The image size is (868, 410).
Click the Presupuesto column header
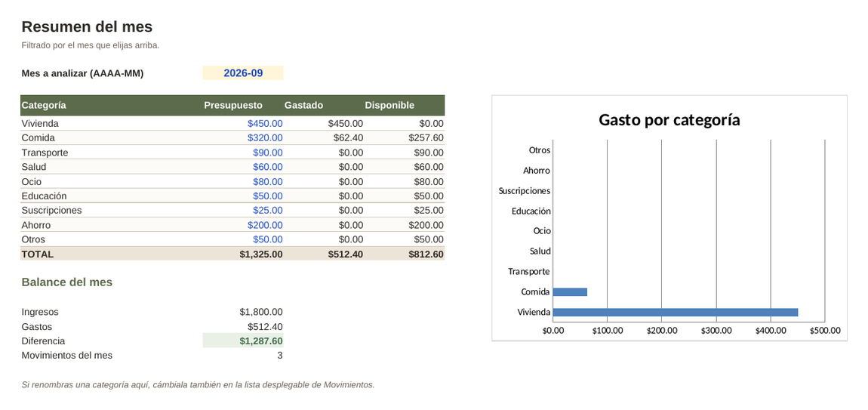click(233, 105)
